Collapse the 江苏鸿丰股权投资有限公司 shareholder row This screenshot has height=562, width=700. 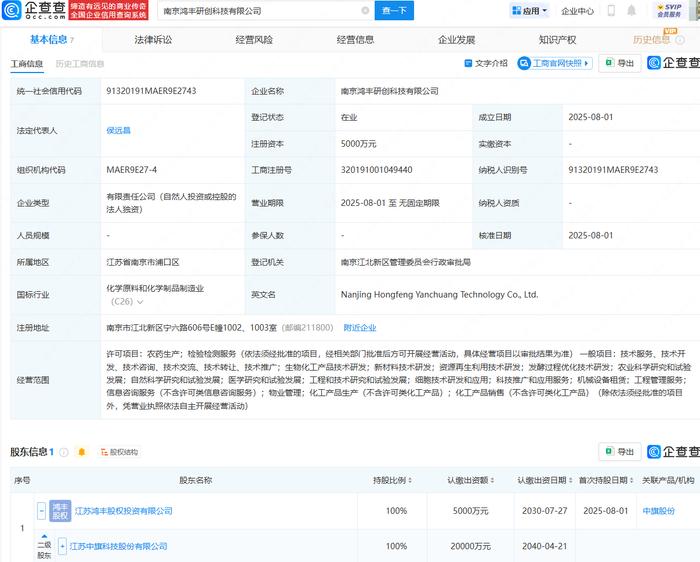tap(42, 511)
